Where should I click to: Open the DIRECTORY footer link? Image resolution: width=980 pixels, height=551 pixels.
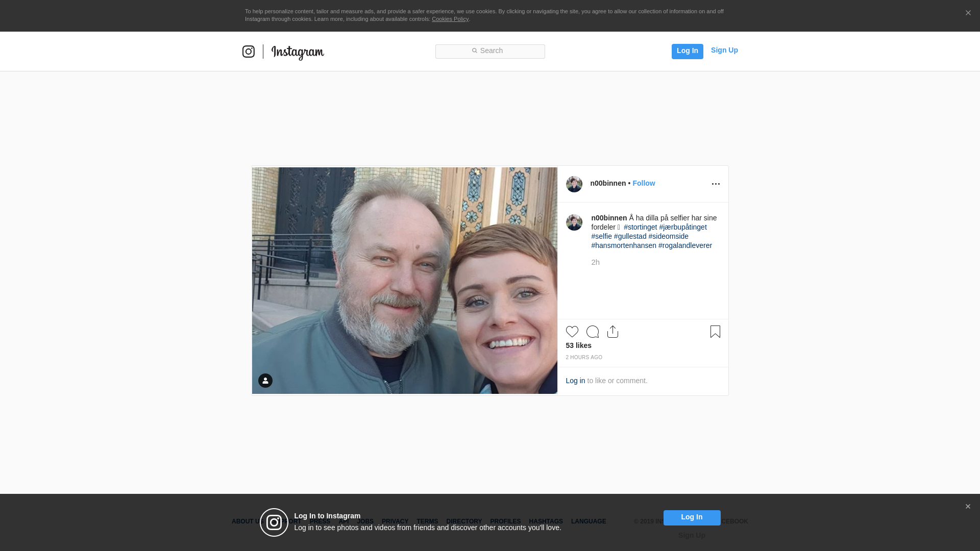pos(464,521)
